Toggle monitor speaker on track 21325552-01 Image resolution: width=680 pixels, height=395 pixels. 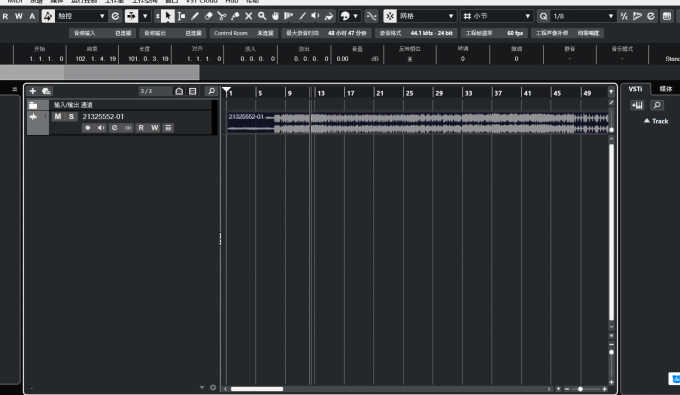point(101,127)
